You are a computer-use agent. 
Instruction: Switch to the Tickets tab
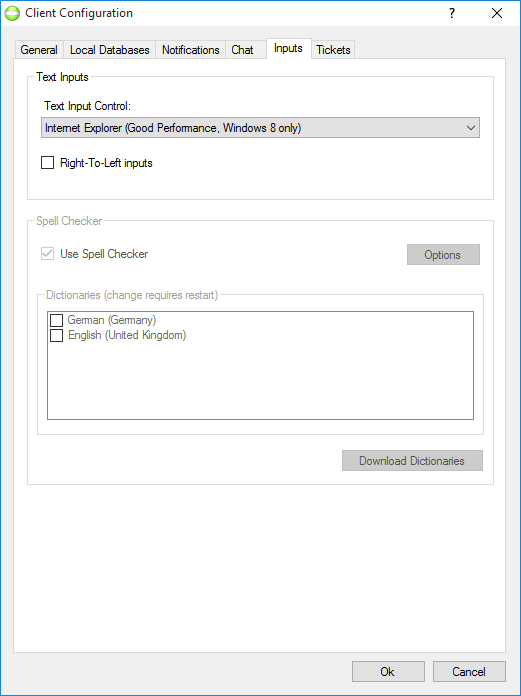(x=333, y=50)
